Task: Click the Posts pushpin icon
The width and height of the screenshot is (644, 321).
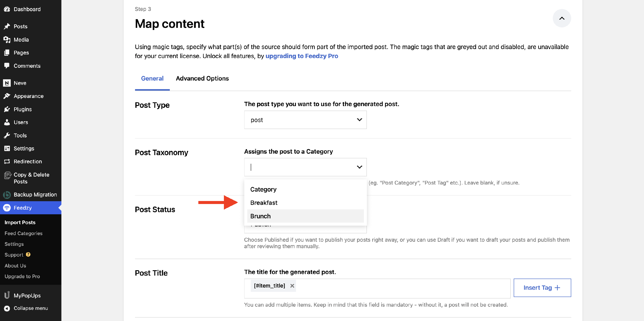Action: [x=7, y=26]
